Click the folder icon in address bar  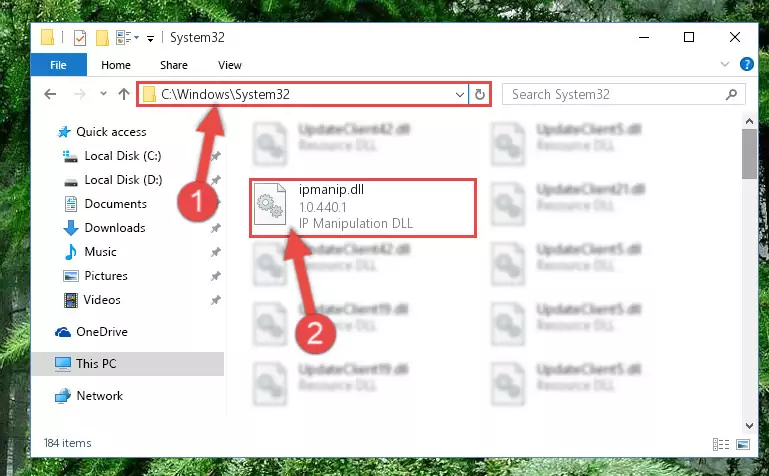point(149,94)
